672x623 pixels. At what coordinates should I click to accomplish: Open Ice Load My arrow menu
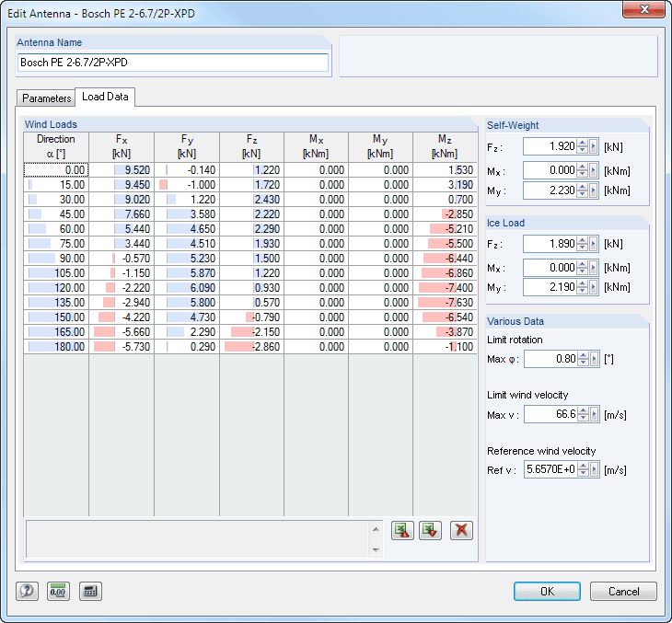pos(594,287)
